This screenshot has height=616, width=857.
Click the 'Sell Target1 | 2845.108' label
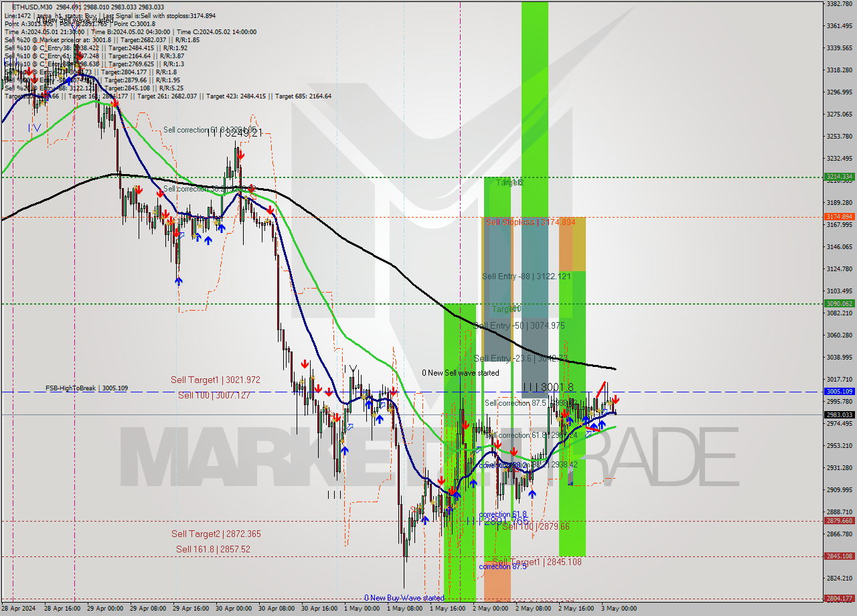pyautogui.click(x=537, y=562)
